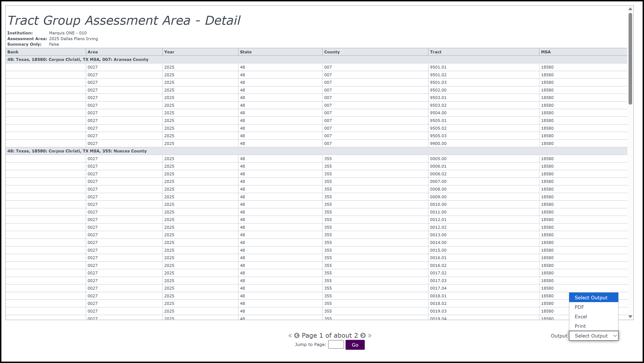Click the MSA column header

point(546,52)
